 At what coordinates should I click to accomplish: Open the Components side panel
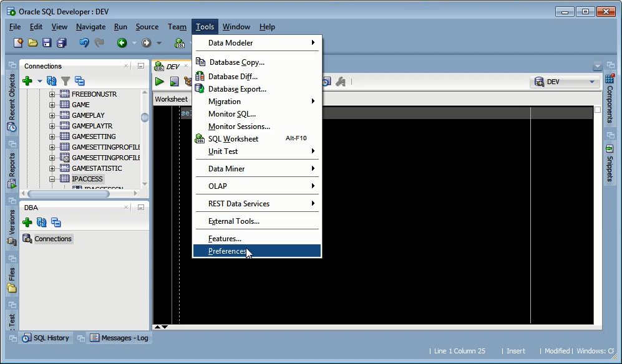[x=610, y=98]
